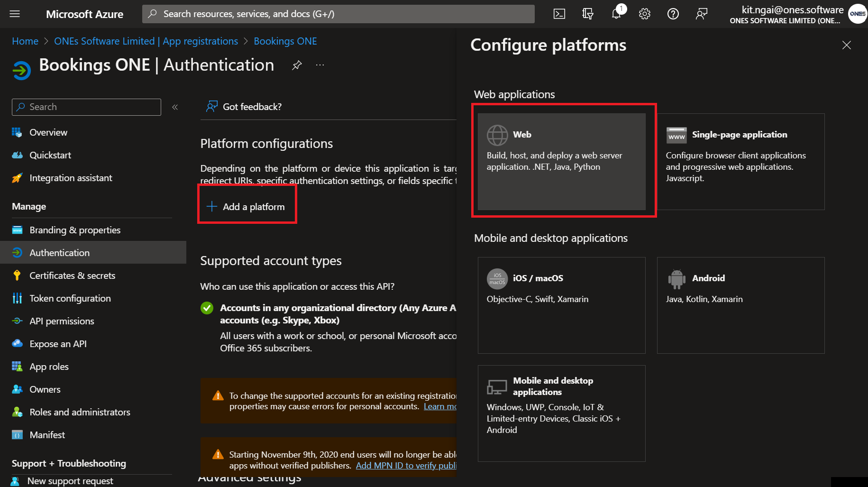Pin the Bookings ONE Authentication page
This screenshot has width=868, height=487.
297,65
